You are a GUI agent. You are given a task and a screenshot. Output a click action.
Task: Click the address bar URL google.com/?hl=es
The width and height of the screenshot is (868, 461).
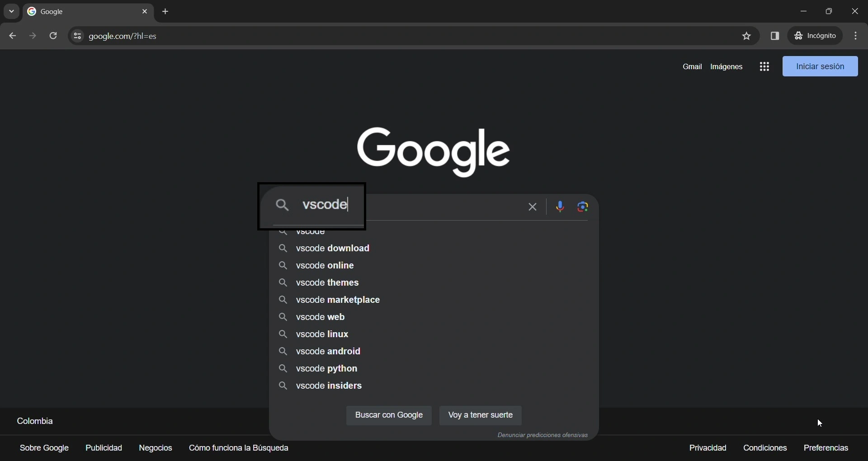(x=123, y=36)
